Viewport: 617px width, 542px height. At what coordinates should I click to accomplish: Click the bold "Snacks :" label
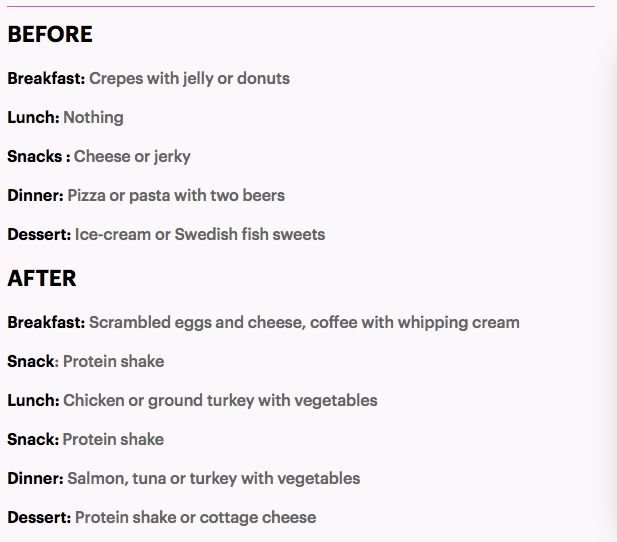tap(38, 156)
